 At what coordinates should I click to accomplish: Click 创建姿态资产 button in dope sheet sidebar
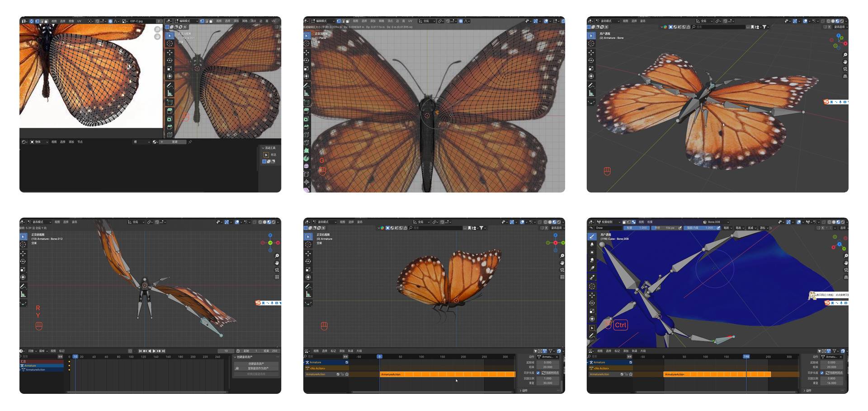256,364
